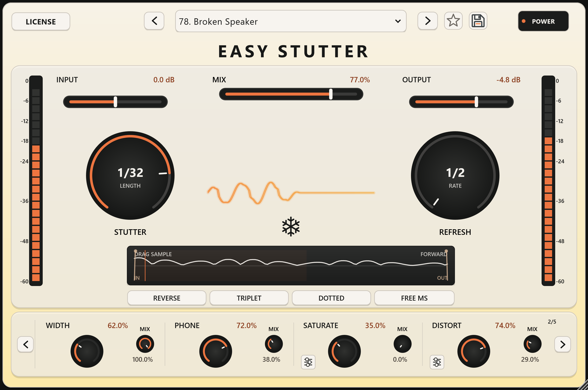Open the Distort settings sliders icon
The height and width of the screenshot is (390, 588).
pyautogui.click(x=437, y=362)
